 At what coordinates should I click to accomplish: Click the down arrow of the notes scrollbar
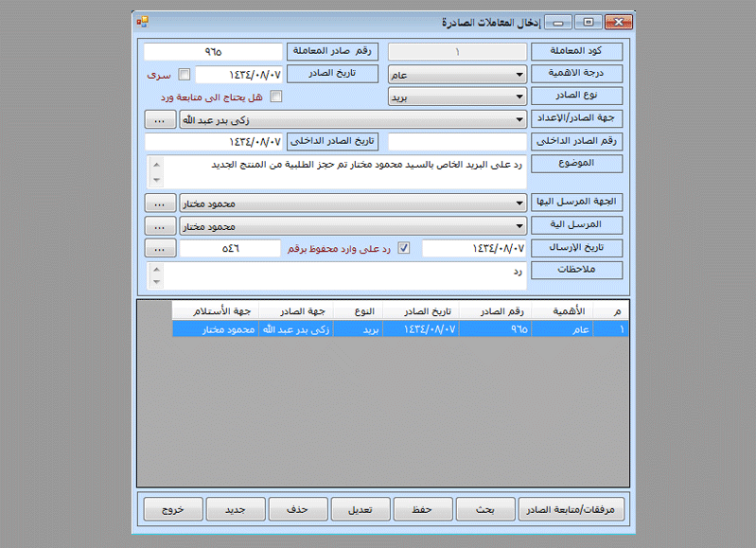point(156,282)
